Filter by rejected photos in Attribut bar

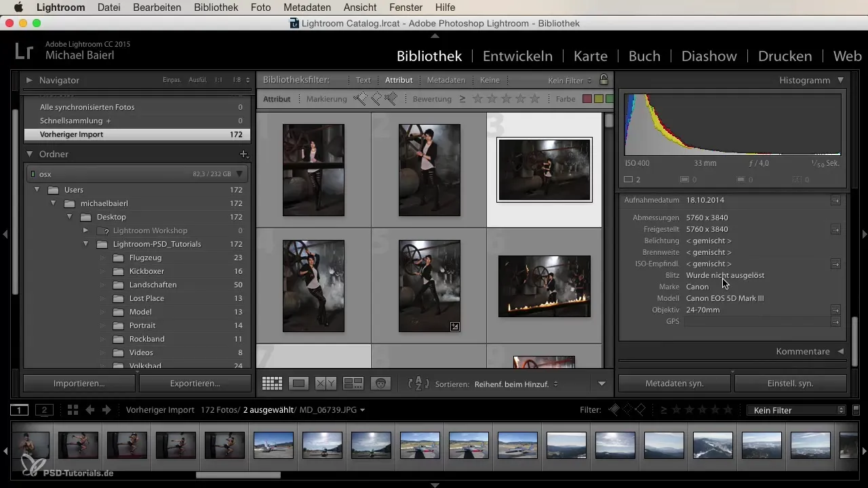391,99
